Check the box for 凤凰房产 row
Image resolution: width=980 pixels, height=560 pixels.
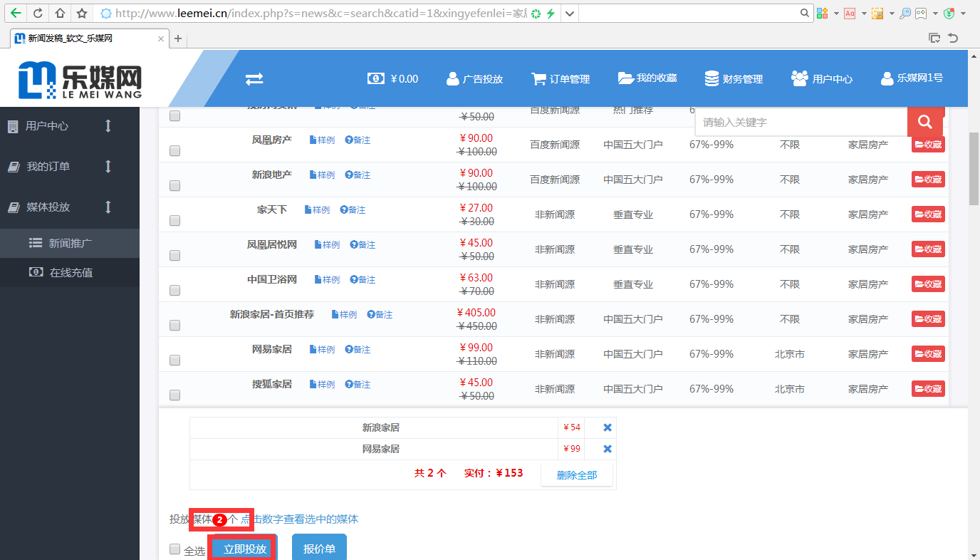pos(175,151)
